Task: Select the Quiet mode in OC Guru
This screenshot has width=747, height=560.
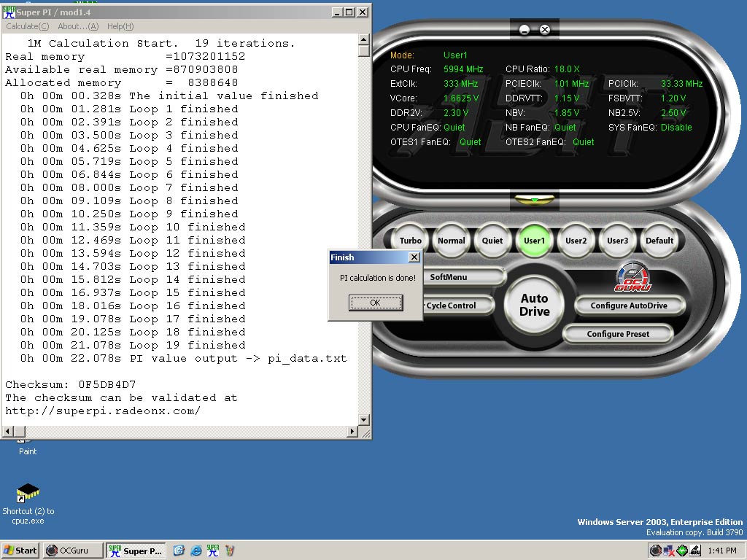Action: [492, 241]
